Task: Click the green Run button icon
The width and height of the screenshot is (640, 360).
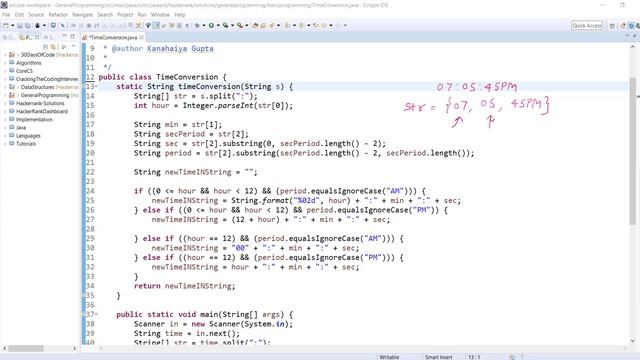Action: pos(211,25)
